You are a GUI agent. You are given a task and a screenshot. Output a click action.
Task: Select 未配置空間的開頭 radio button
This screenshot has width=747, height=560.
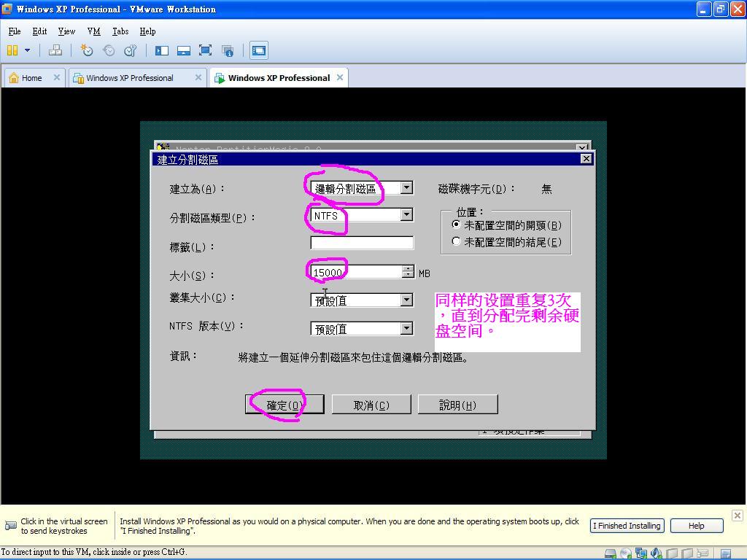click(x=457, y=225)
